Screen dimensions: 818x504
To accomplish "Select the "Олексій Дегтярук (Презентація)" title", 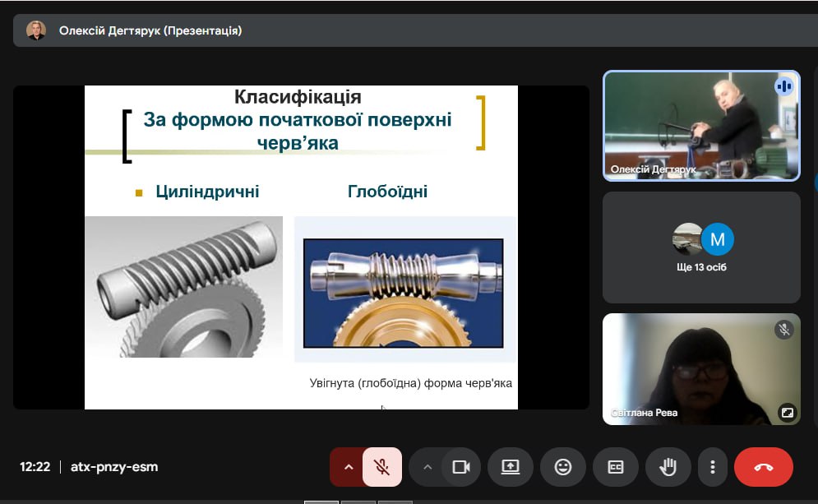I will tap(150, 30).
